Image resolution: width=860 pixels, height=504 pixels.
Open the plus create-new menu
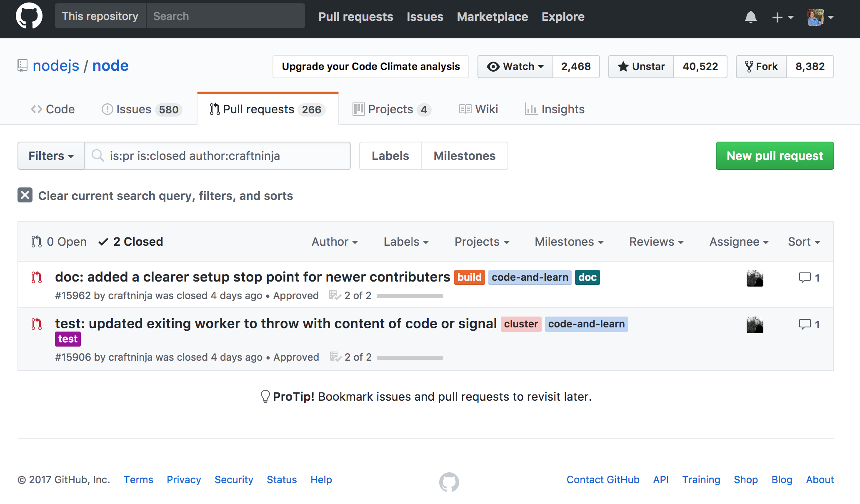(782, 17)
